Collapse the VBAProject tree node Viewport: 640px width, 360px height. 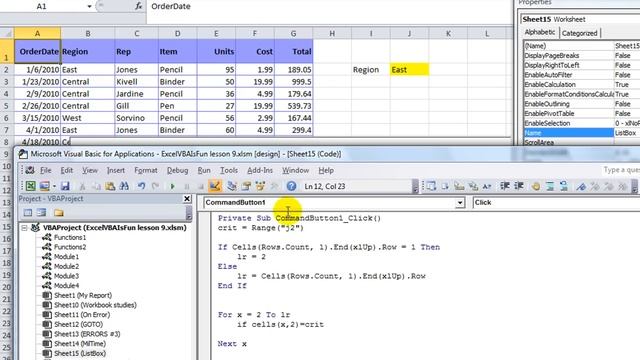[x=24, y=228]
